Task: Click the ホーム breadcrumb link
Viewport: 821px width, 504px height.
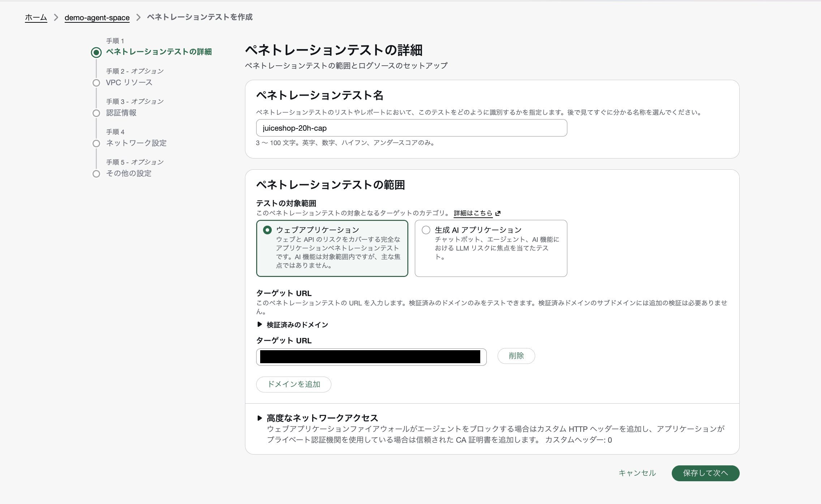Action: [36, 17]
